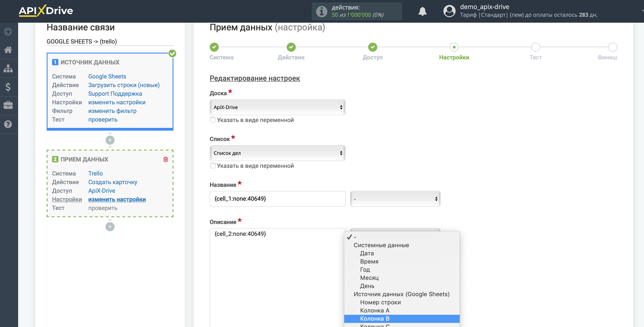Click the actions info icon
This screenshot has height=327, width=644.
pyautogui.click(x=322, y=11)
